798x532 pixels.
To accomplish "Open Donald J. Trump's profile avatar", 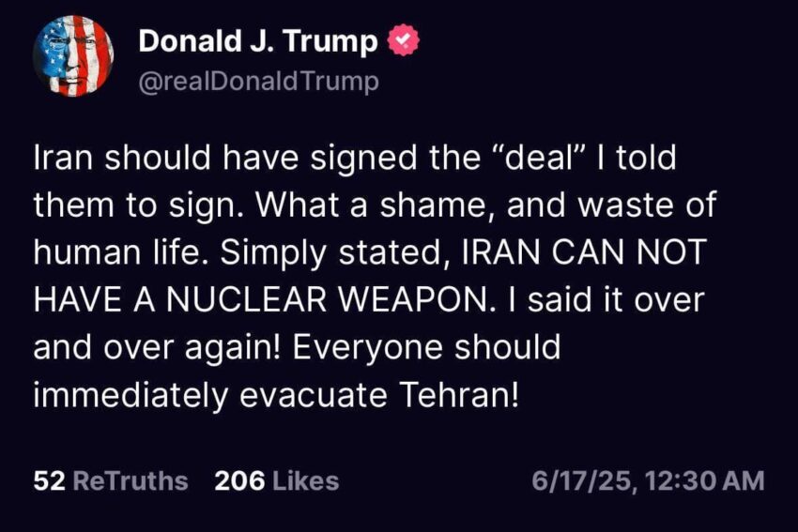I will 73,55.
